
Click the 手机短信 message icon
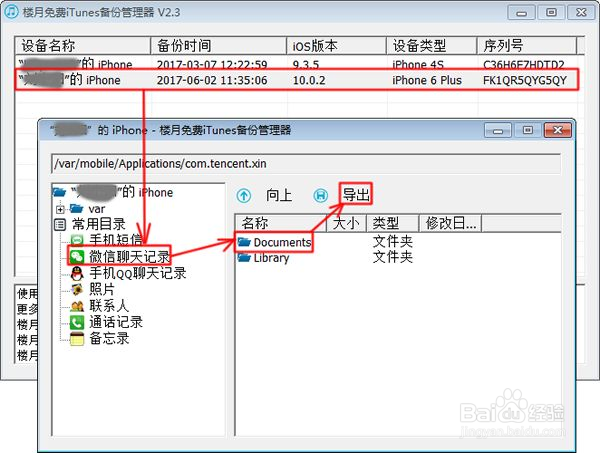coord(77,240)
